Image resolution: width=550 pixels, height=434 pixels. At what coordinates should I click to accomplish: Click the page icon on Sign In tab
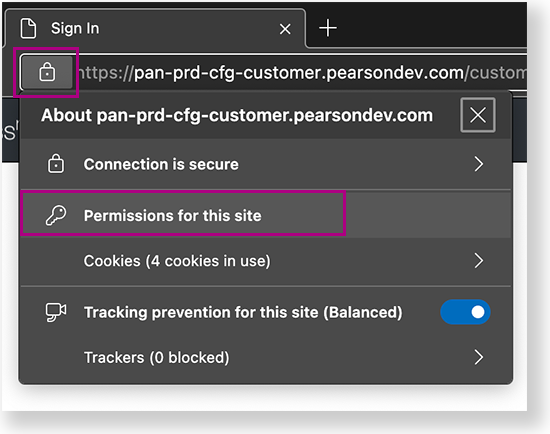(28, 28)
